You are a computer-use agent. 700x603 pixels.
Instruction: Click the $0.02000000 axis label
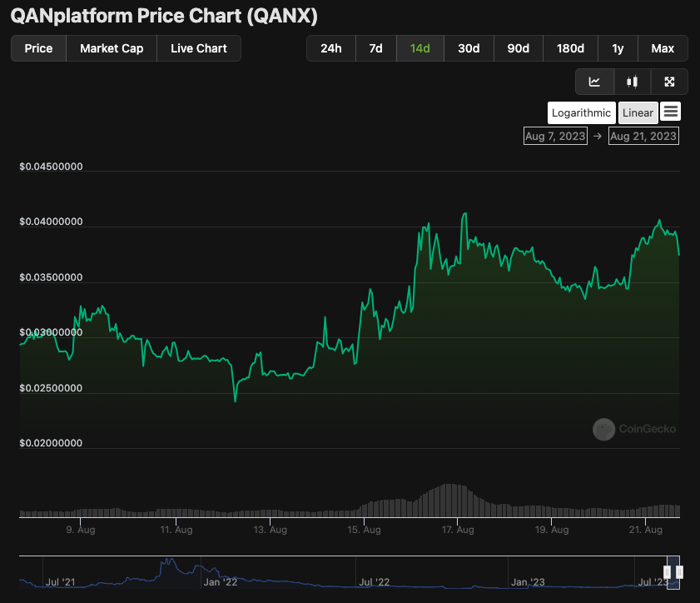click(x=51, y=443)
